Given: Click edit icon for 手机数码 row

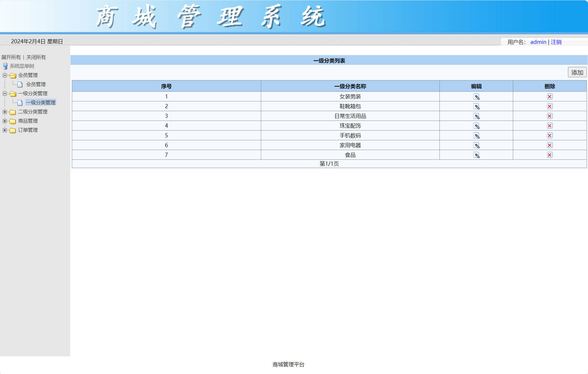Looking at the screenshot, I should point(476,136).
